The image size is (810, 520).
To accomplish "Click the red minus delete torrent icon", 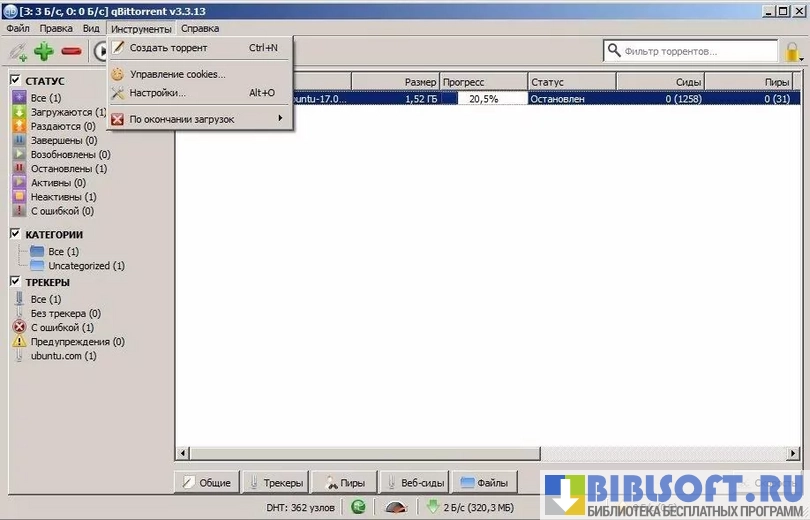I will pyautogui.click(x=71, y=51).
